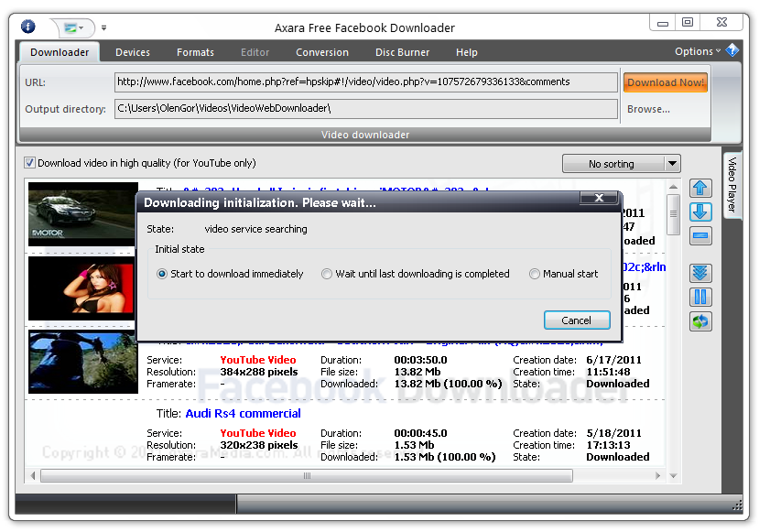Open the Conversion tab
The height and width of the screenshot is (532, 759).
click(x=322, y=52)
